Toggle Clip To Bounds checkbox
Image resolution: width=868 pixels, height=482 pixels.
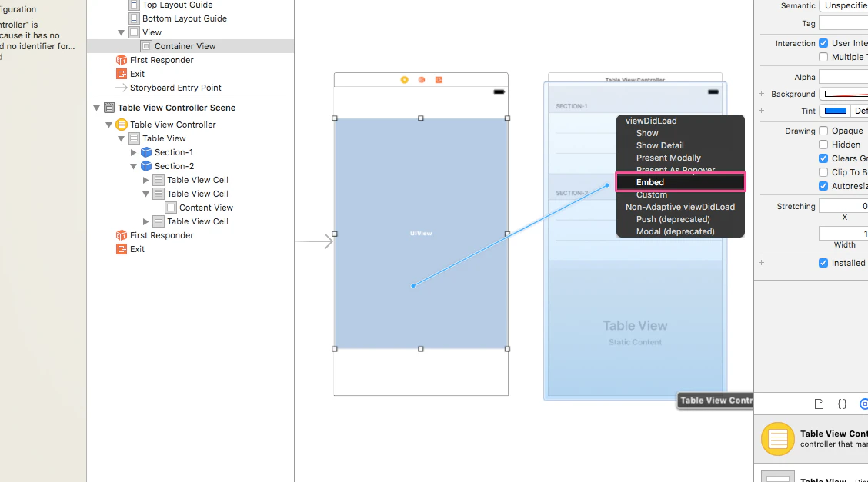pos(823,172)
